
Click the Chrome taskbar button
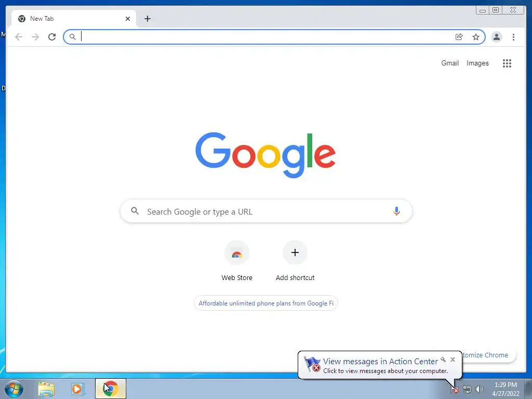click(x=111, y=389)
